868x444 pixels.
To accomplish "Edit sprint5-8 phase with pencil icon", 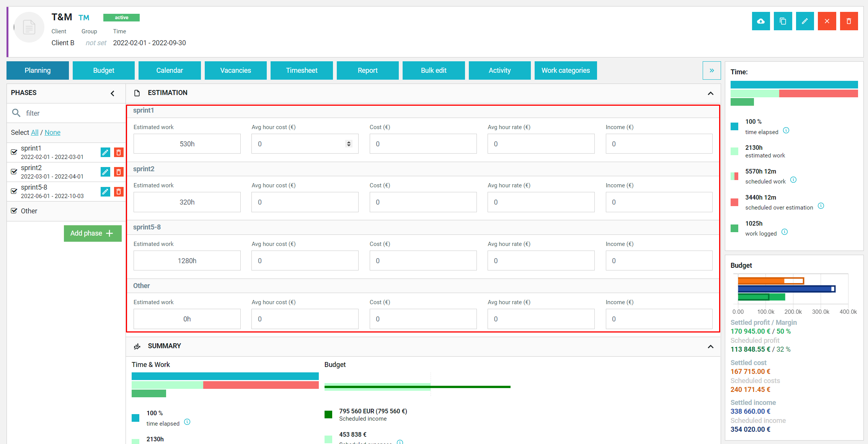I will pyautogui.click(x=105, y=192).
